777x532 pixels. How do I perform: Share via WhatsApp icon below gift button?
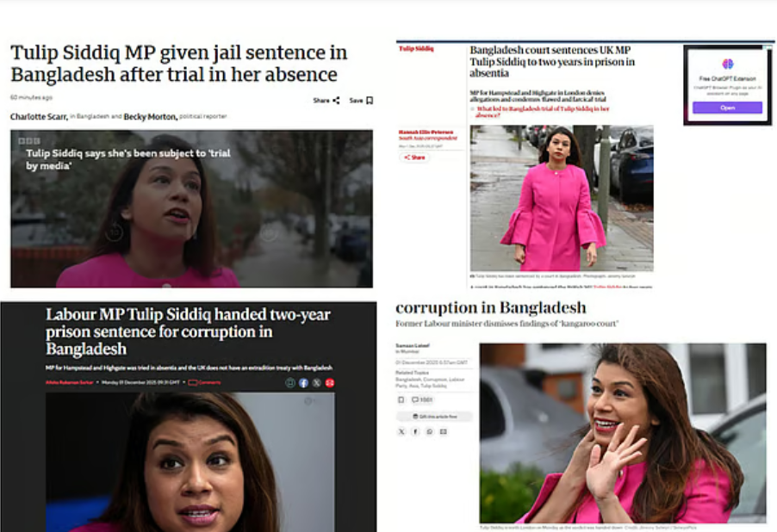(430, 431)
